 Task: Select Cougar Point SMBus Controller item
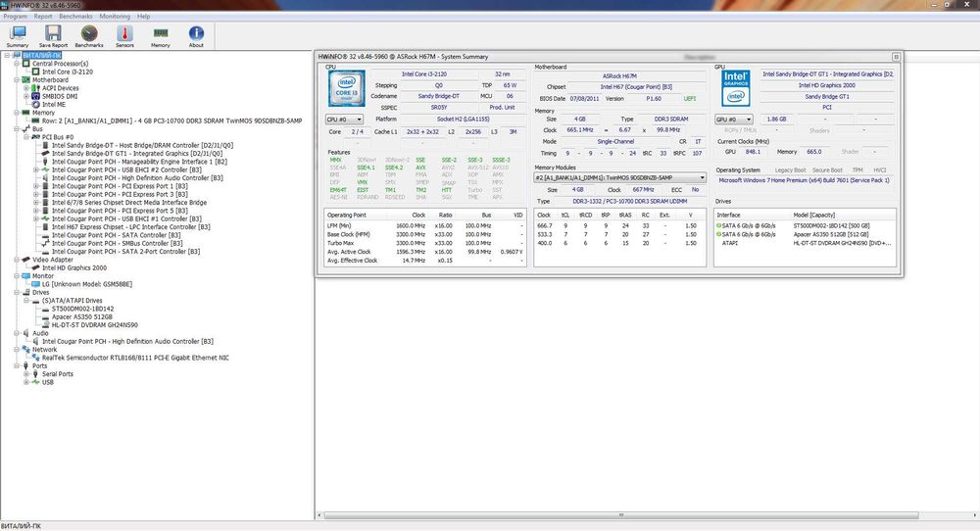click(117, 243)
